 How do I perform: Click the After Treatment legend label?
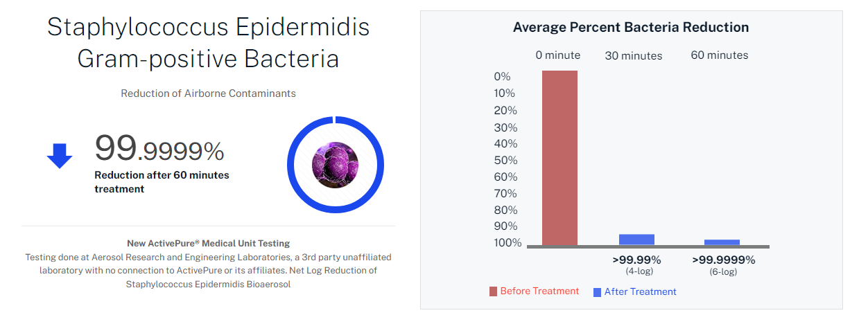pos(640,292)
